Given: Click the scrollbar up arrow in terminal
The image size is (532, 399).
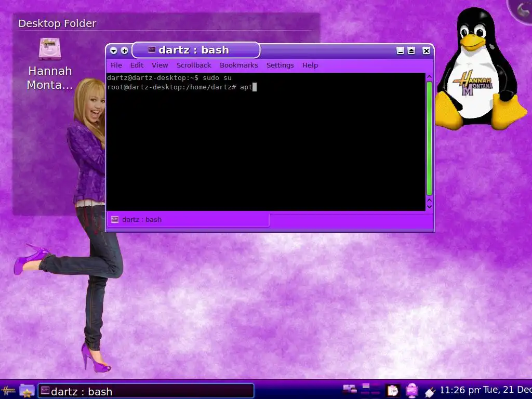Looking at the screenshot, I should [x=429, y=77].
